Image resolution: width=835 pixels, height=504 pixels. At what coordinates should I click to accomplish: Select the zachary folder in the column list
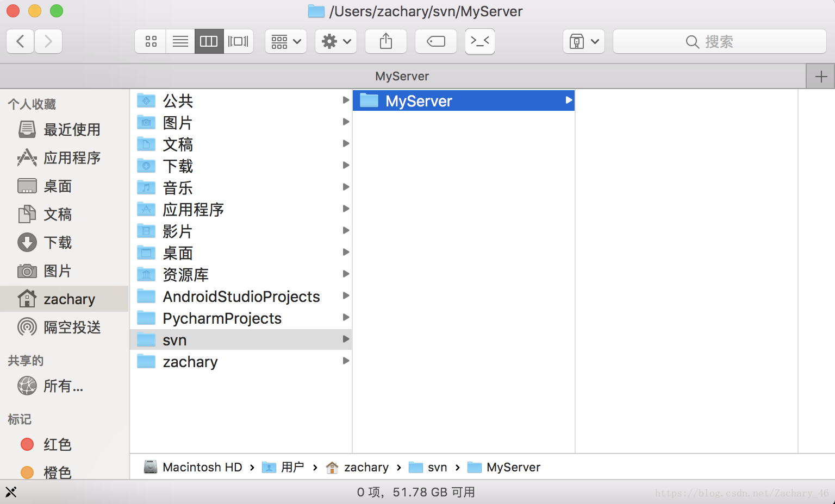coord(241,361)
